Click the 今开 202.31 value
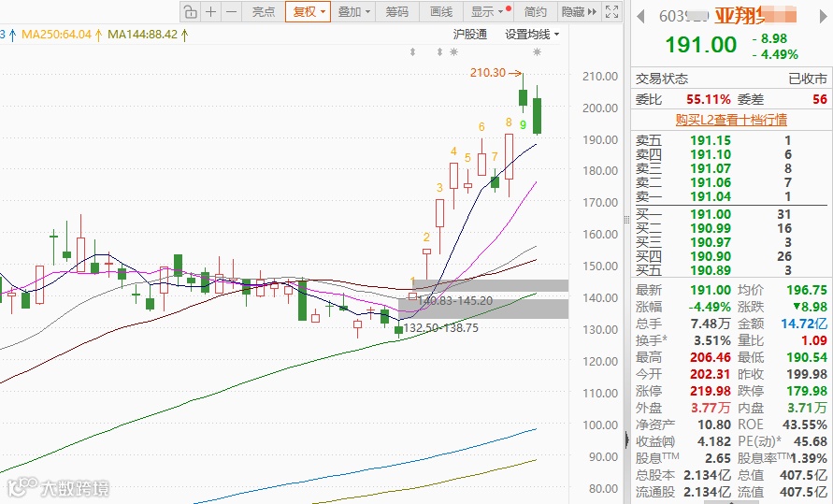833x504 pixels. pyautogui.click(x=711, y=374)
